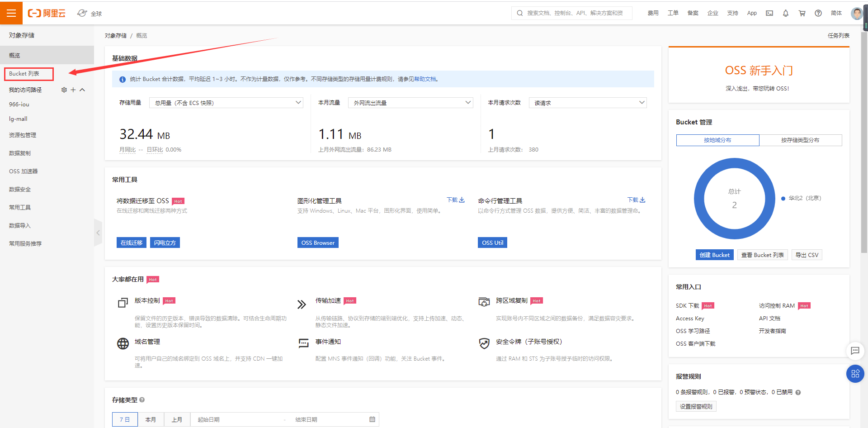868x428 pixels.
Task: Click the download icon for 命令行管理工具
Action: (642, 200)
